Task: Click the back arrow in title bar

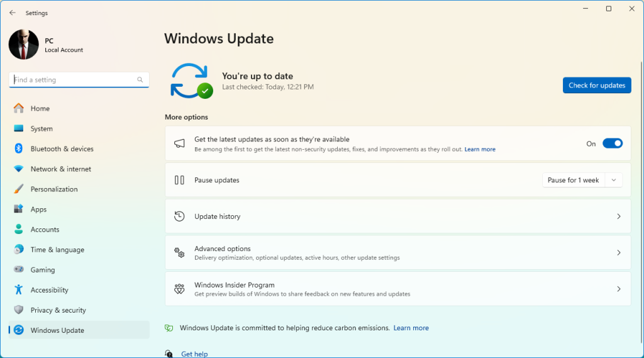Action: pyautogui.click(x=13, y=13)
